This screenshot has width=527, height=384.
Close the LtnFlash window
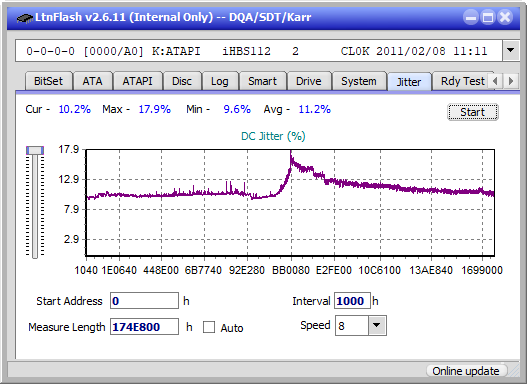click(x=505, y=17)
